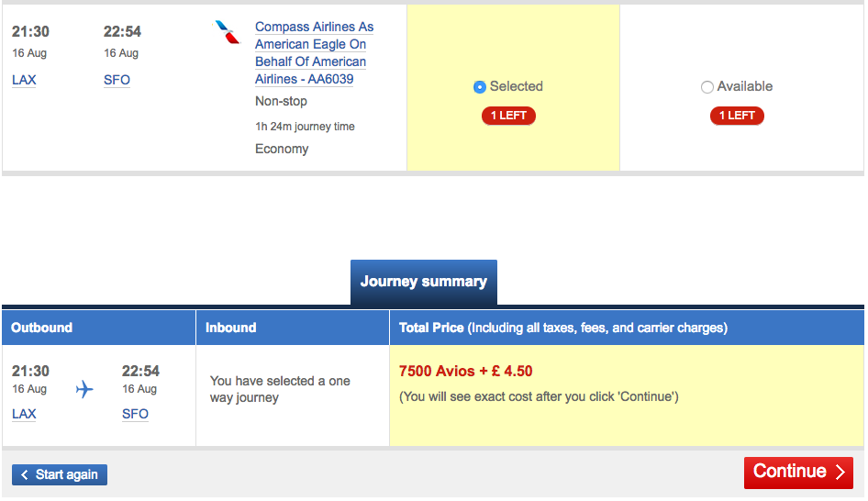This screenshot has height=501, width=868.
Task: Click the Start again button
Action: coord(60,475)
